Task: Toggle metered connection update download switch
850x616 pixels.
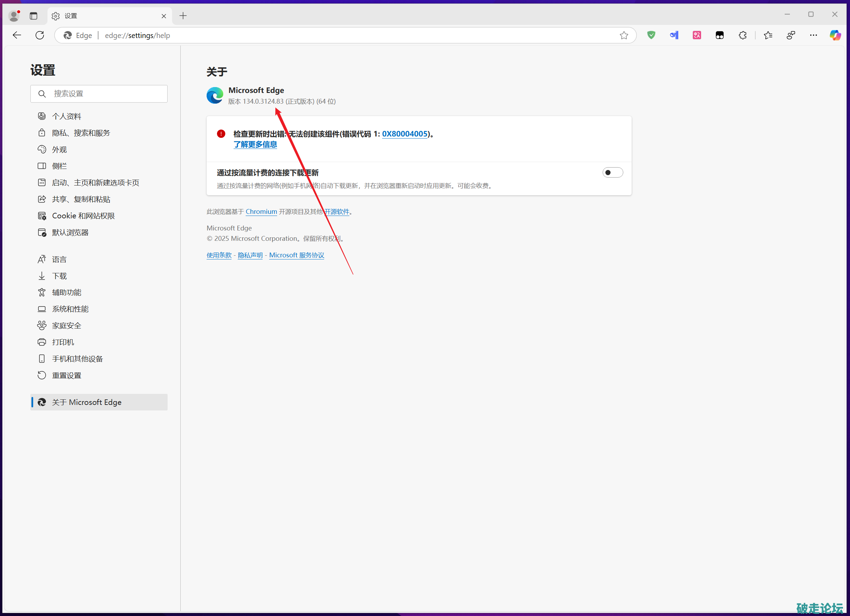Action: [x=612, y=172]
